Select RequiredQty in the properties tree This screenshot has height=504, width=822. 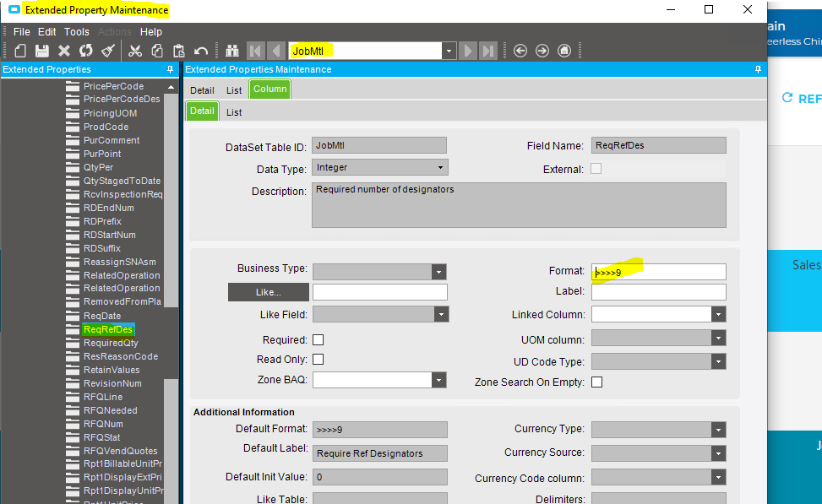tap(111, 343)
